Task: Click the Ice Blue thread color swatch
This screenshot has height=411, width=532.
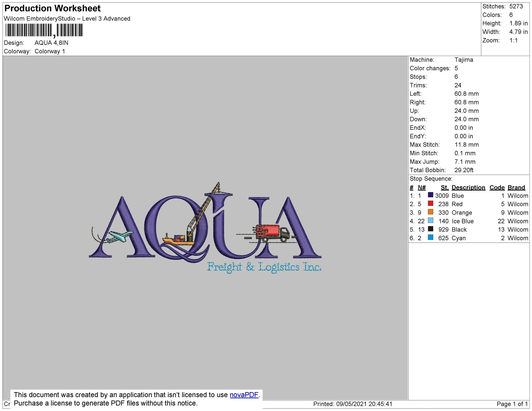Action: [x=430, y=220]
